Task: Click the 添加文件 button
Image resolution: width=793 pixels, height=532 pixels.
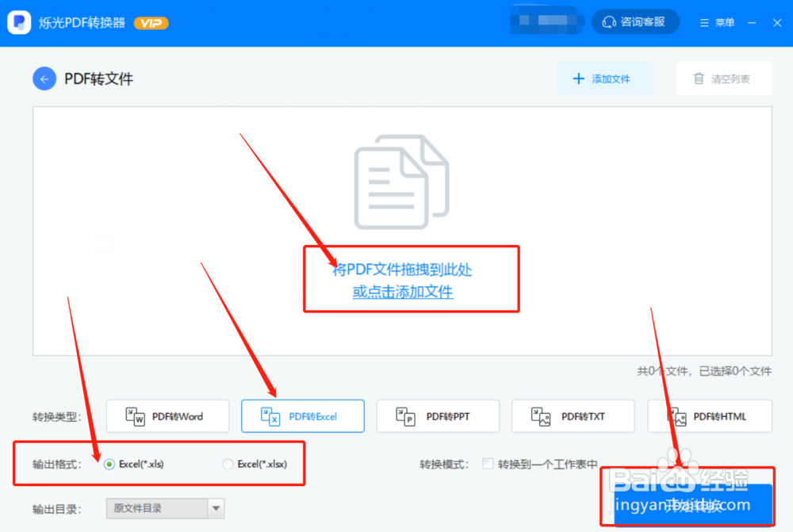Action: (605, 78)
